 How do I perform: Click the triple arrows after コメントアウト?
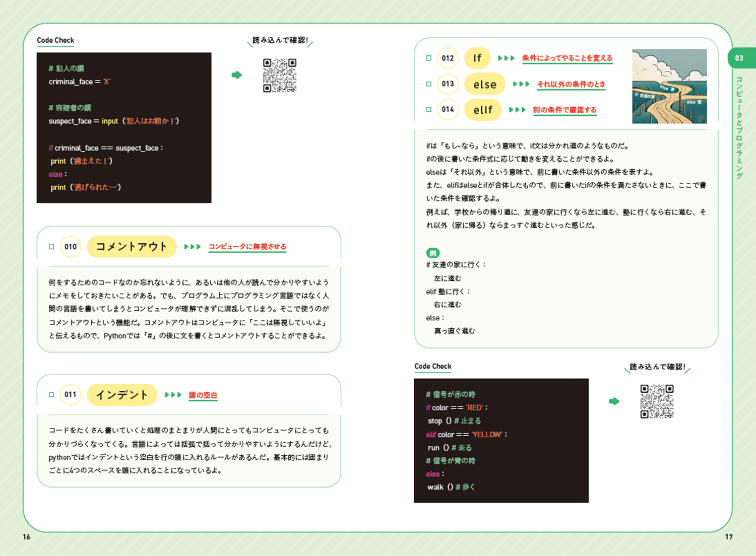pos(193,247)
